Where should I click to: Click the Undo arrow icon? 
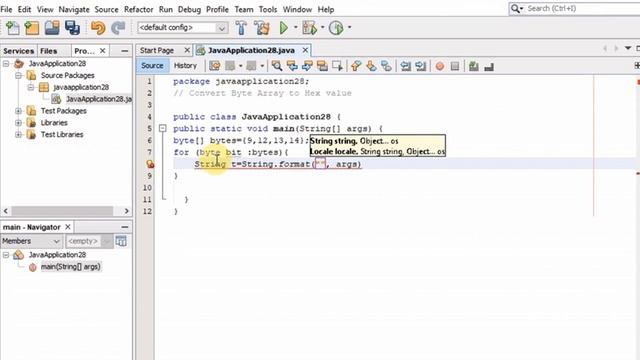click(x=98, y=28)
